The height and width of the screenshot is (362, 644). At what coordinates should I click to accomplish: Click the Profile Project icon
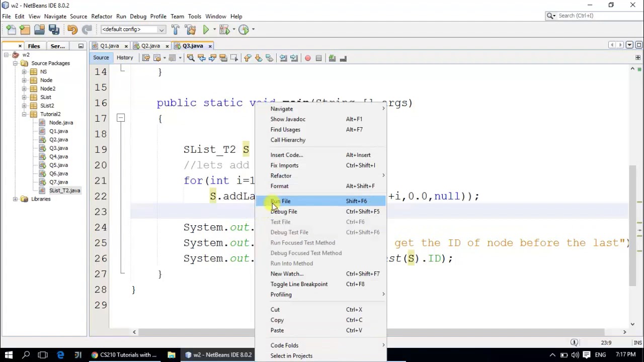[243, 29]
